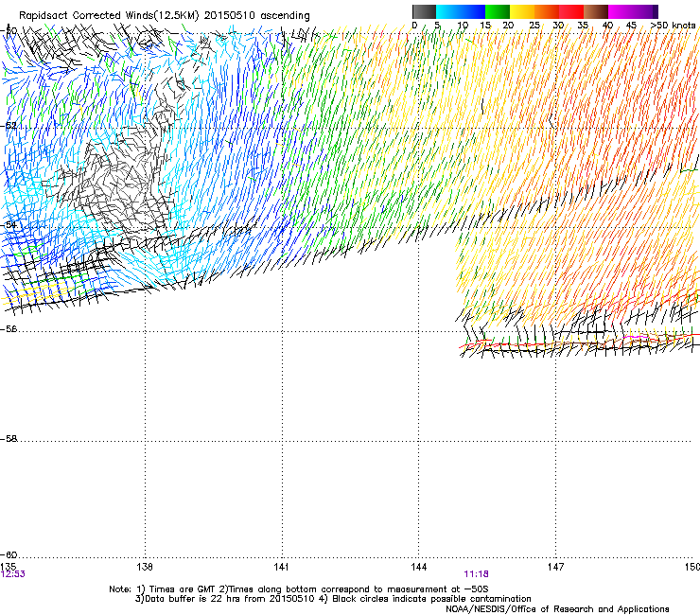Click the 'Times are GMT' note line
Viewport: 700px width, 615px height.
pos(299,589)
